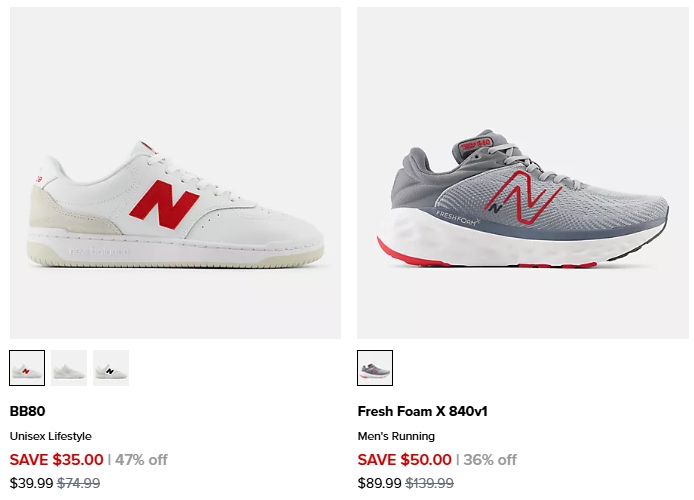694x500 pixels.
Task: Select the white and red BB80 color swatch
Action: (27, 368)
